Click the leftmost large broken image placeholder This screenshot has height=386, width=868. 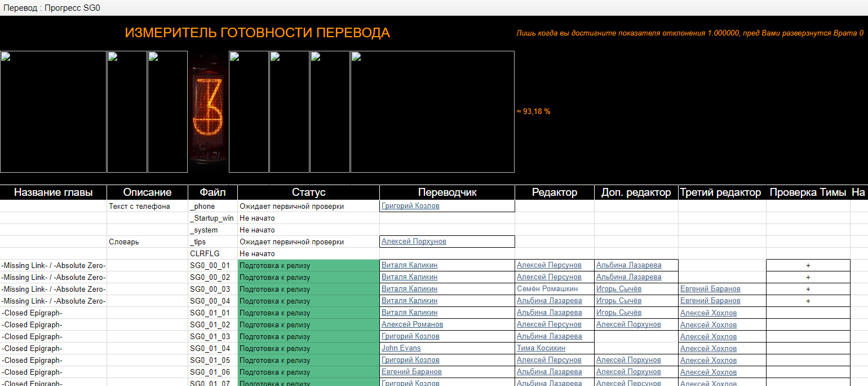pos(54,112)
